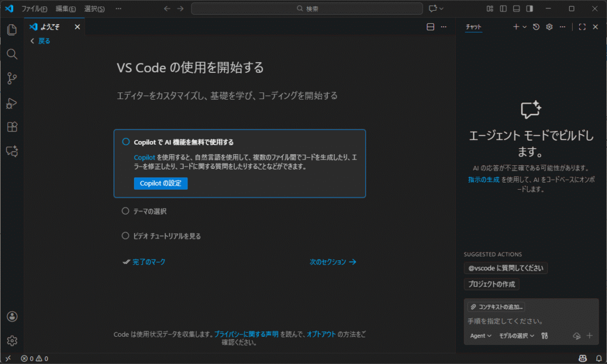Select the ビデオ チュートリアルを見る step radio
The width and height of the screenshot is (607, 364).
pyautogui.click(x=125, y=236)
